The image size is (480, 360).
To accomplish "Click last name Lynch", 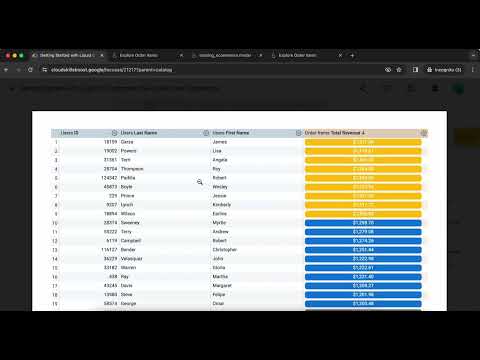I will (127, 205).
